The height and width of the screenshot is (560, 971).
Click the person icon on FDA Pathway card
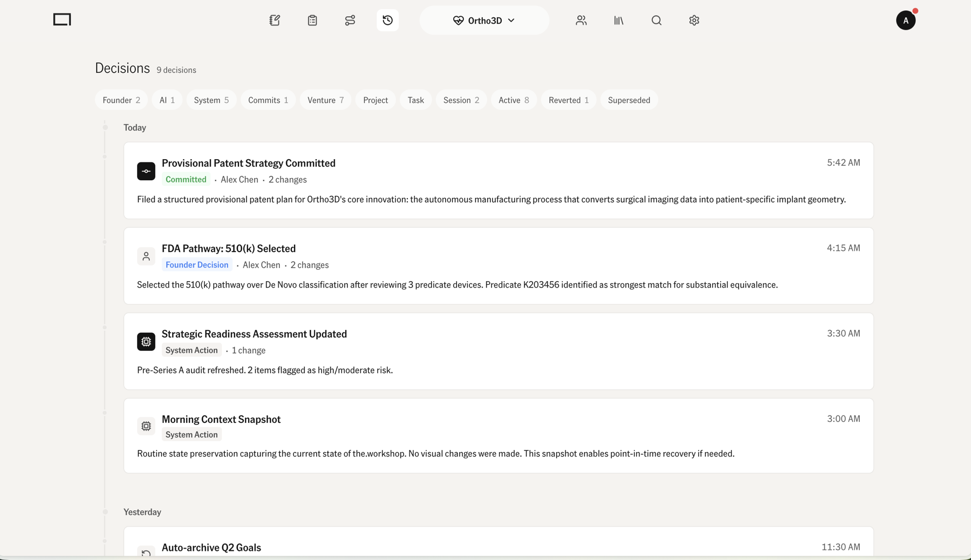[x=146, y=256]
